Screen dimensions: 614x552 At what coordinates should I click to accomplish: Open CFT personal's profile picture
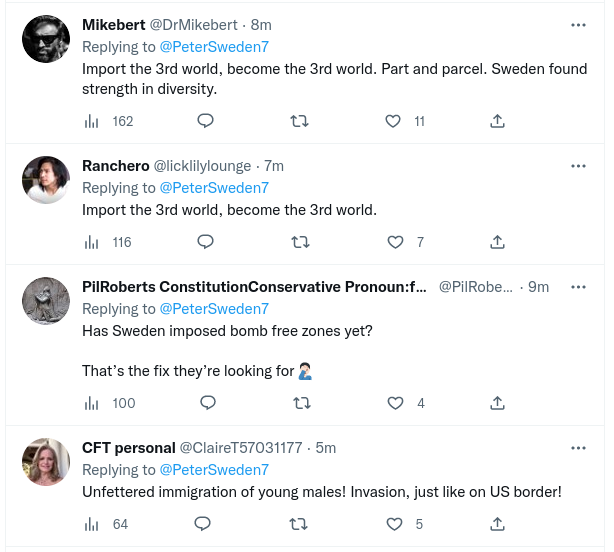coord(46,462)
